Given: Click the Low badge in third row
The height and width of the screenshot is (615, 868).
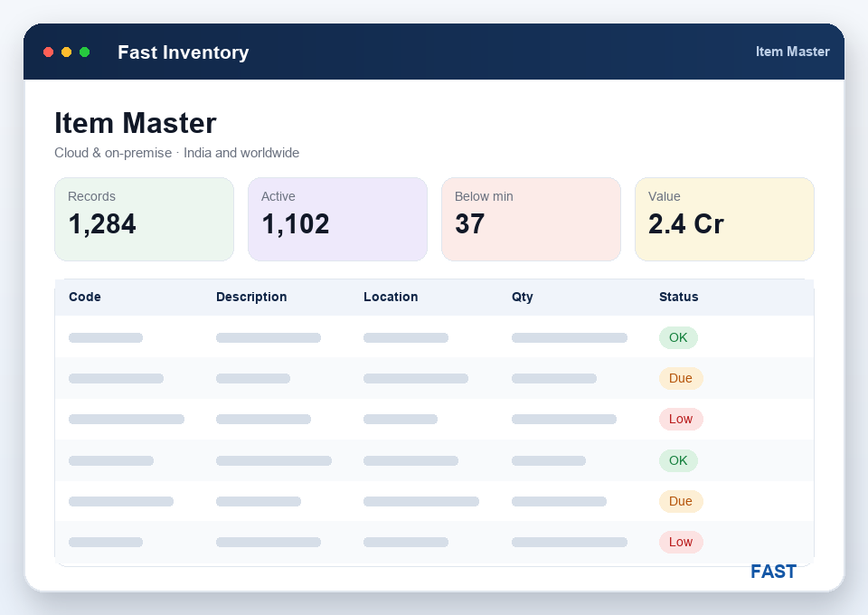Looking at the screenshot, I should tap(681, 419).
